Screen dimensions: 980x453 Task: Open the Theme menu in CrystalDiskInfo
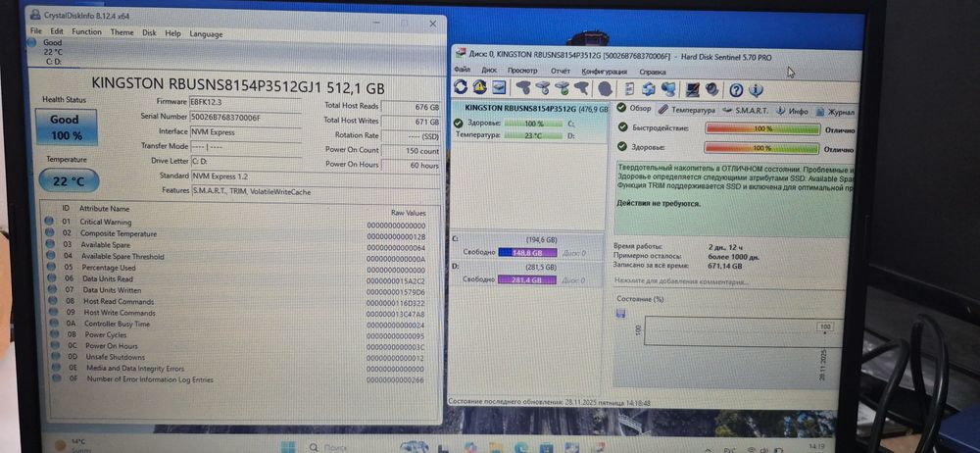point(122,32)
